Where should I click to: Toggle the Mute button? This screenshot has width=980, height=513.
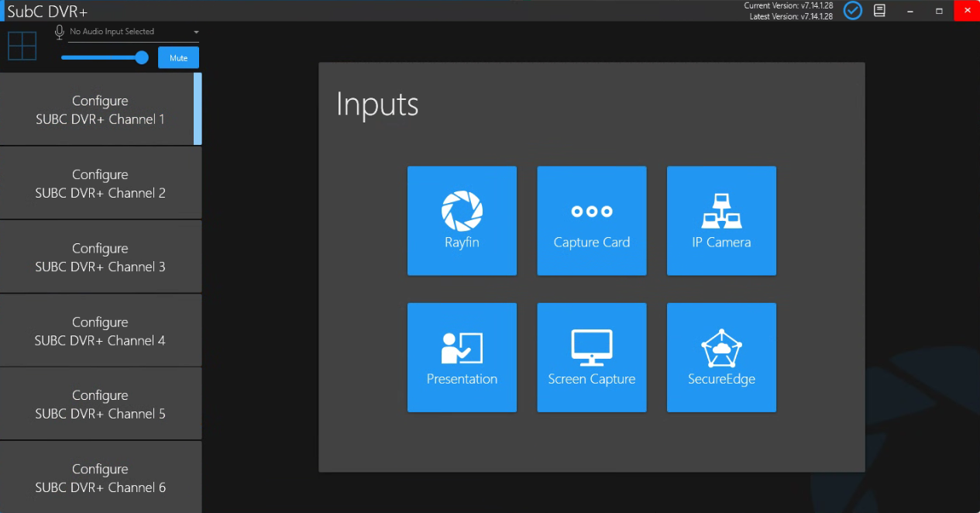[178, 58]
